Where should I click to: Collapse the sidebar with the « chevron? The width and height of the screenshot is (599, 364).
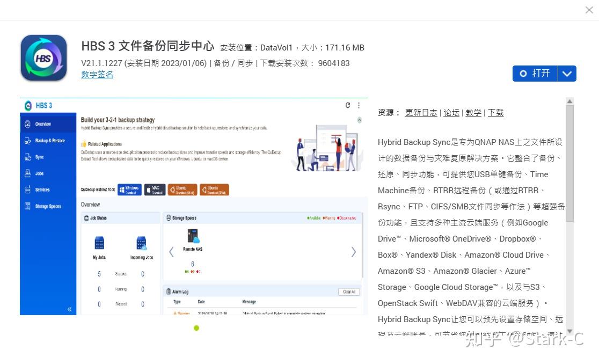point(69,309)
